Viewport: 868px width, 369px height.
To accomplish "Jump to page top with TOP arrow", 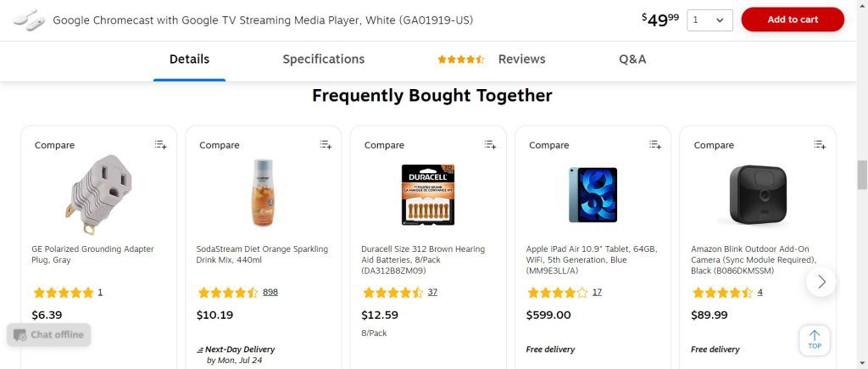I will pos(814,339).
